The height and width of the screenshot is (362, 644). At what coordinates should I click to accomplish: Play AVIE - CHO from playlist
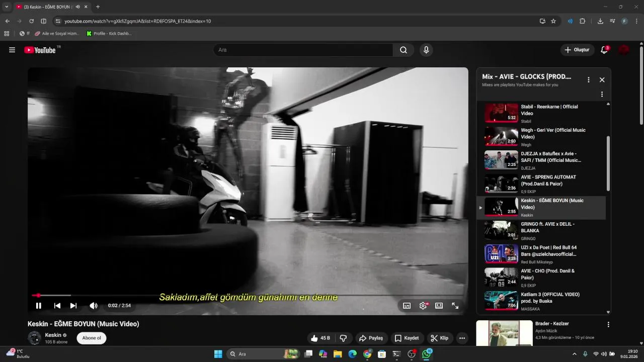point(541,278)
